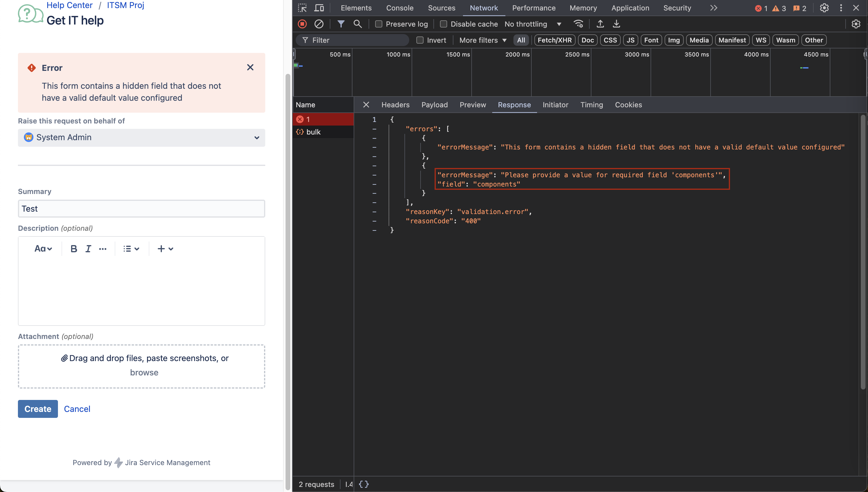The height and width of the screenshot is (492, 868).
Task: Click into the Summary input field
Action: 142,209
